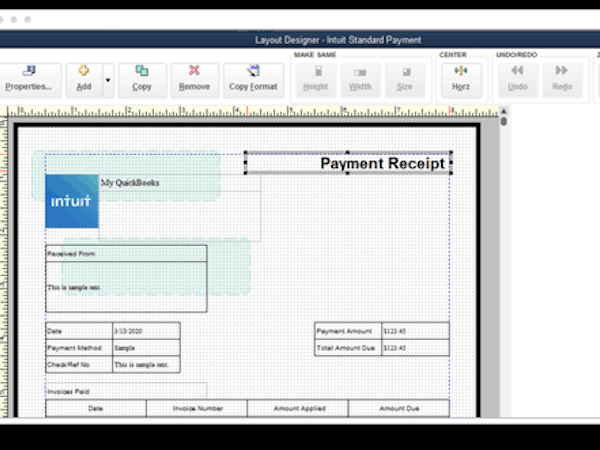Screen dimensions: 600x450
Task: Select the Amount Due column header
Action: (x=399, y=408)
